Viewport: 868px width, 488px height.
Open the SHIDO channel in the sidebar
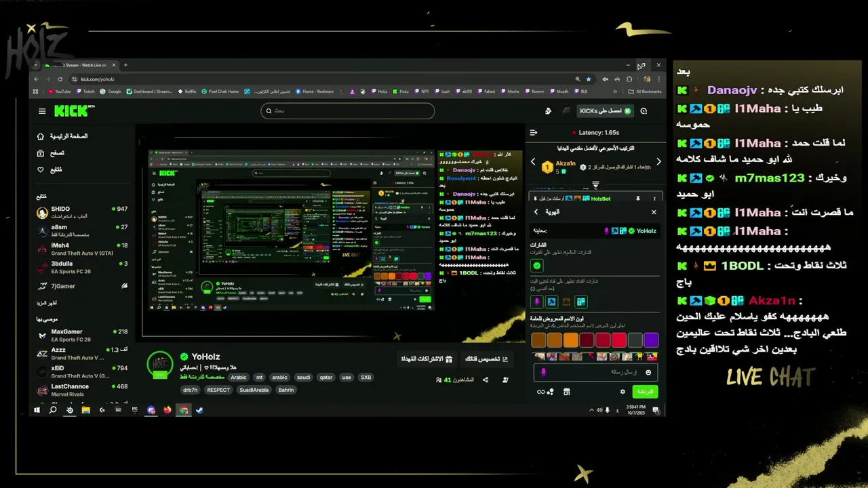tap(81, 212)
